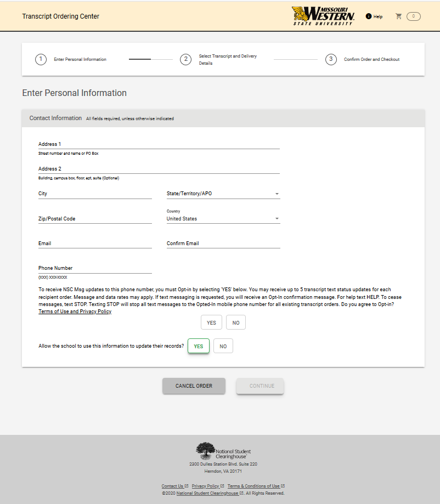The width and height of the screenshot is (440, 504).
Task: Open Help via the info icon
Action: tap(369, 16)
